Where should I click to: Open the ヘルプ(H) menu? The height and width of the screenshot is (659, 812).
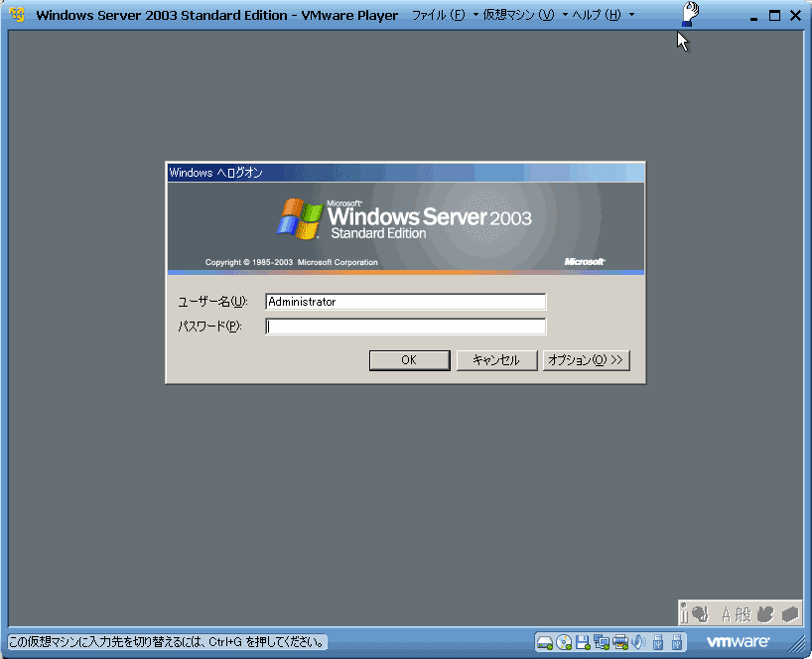click(x=596, y=15)
